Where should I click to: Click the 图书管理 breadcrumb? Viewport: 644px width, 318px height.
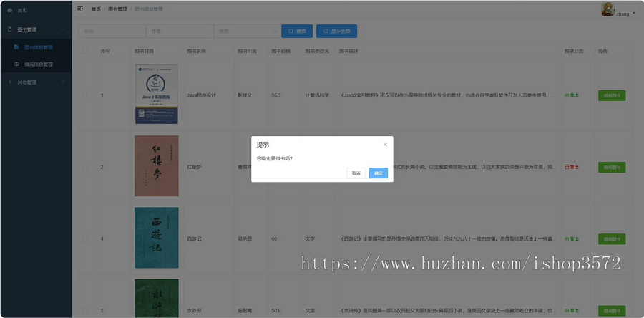(117, 9)
